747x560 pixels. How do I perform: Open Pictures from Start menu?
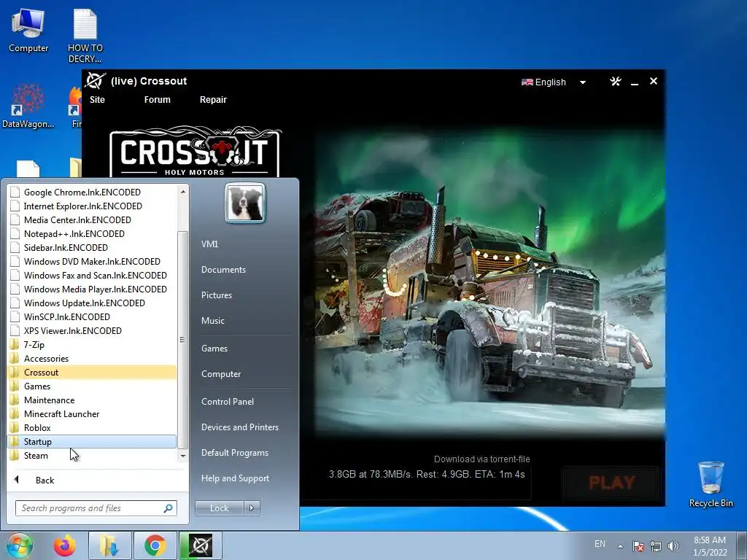[x=216, y=295]
